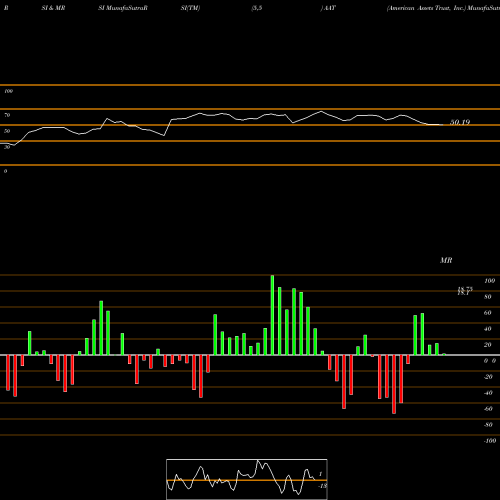Click the 'American Assets Trust, Inc.' title text
500x500 pixels.
click(x=426, y=8)
